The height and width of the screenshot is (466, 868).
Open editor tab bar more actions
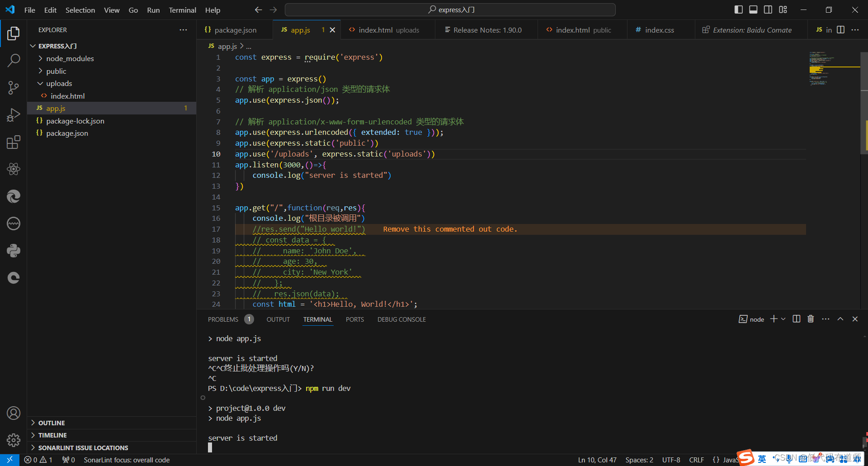tap(855, 30)
